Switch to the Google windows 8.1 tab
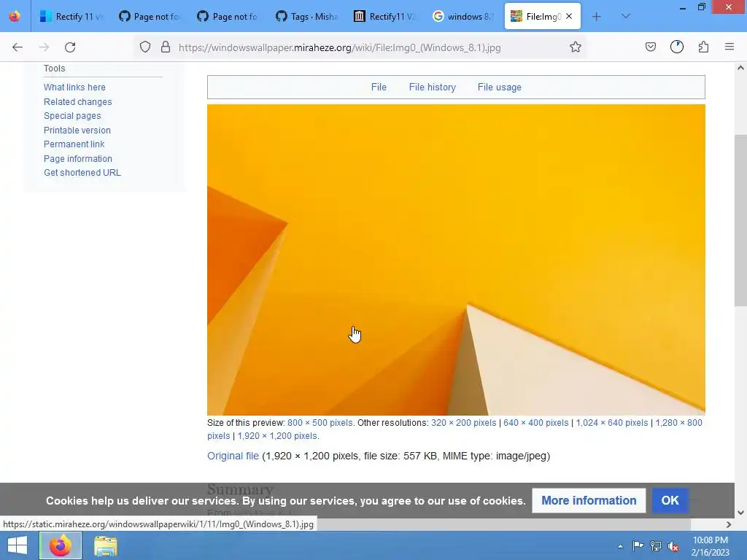This screenshot has height=560, width=747. 463,17
